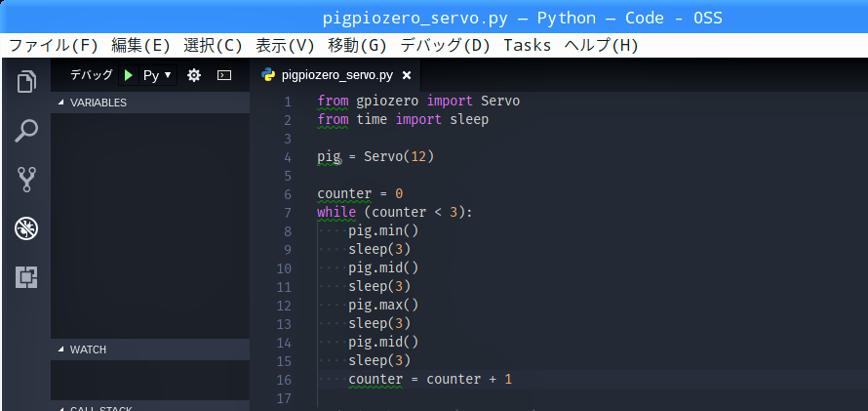Open launch.json with gear icon
The width and height of the screenshot is (868, 411).
point(194,75)
